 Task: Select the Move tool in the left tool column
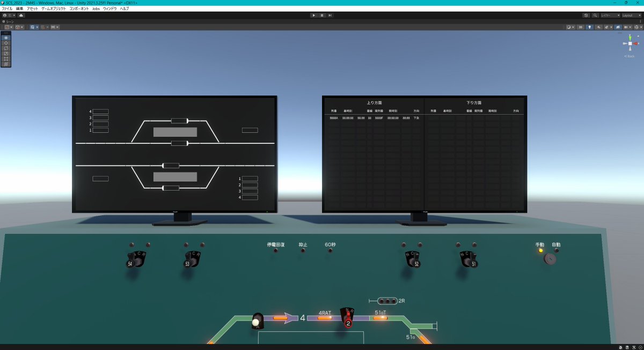point(6,43)
